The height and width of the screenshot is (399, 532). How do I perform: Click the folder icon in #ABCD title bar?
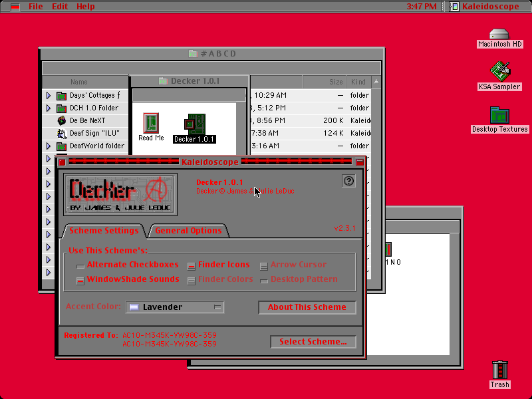click(x=193, y=54)
